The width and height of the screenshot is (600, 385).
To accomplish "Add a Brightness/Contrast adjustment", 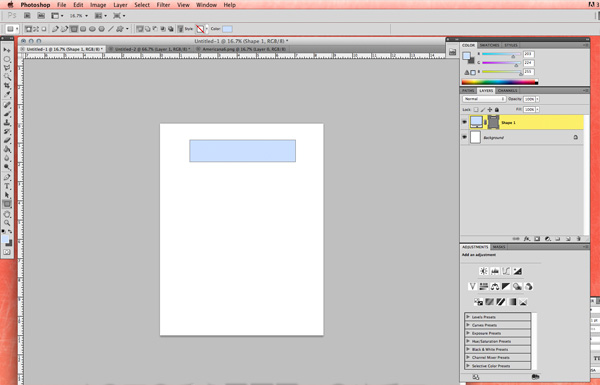I will pyautogui.click(x=484, y=271).
